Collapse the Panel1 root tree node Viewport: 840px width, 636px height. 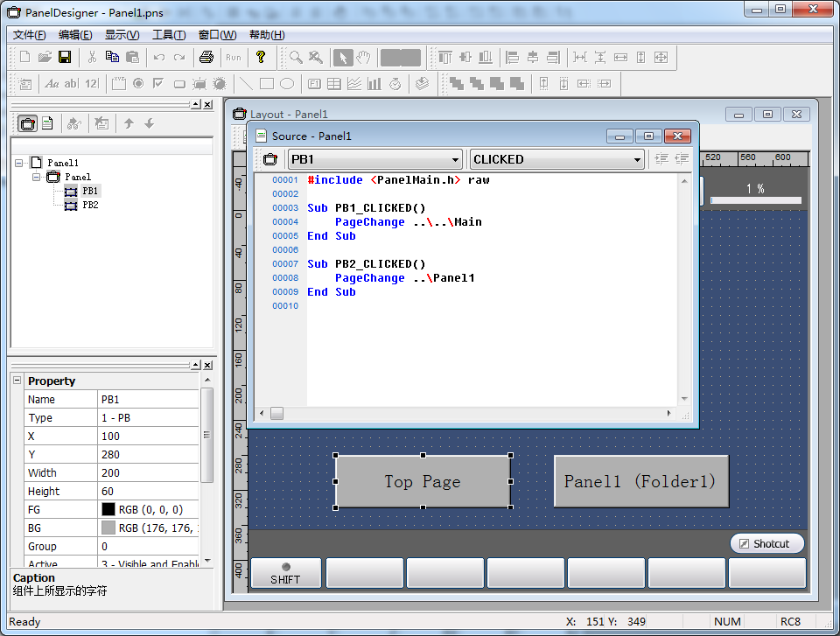(19, 163)
